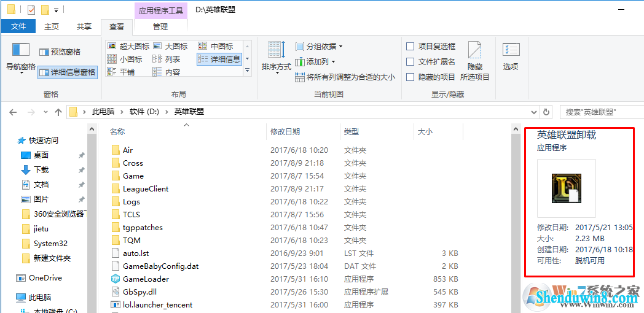The image size is (644, 313).
Task: Click the search box 搜索"英雄联盟"
Action: 602,112
